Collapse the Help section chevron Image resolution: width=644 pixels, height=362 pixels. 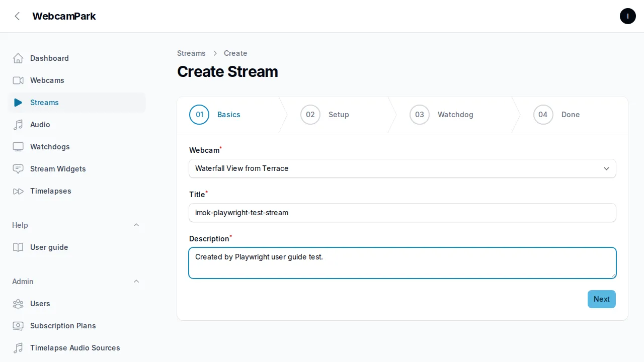pos(136,225)
